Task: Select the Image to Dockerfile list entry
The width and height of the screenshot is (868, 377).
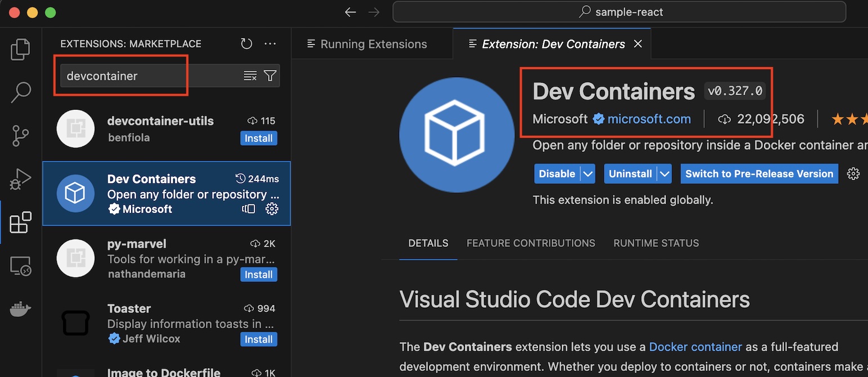Action: click(x=167, y=367)
